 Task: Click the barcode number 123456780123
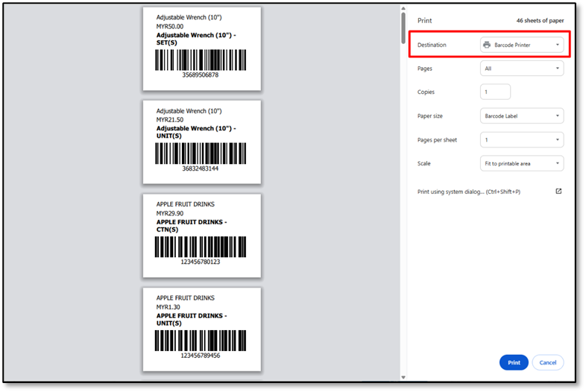(201, 262)
